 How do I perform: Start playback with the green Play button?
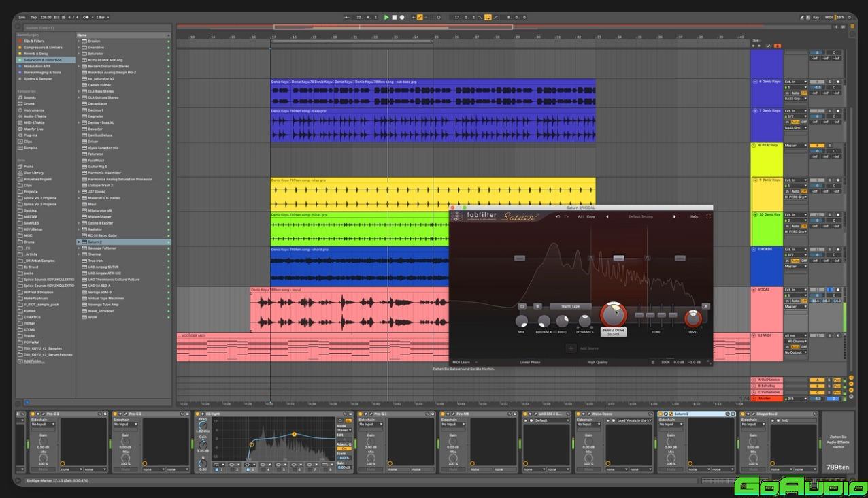click(x=386, y=17)
